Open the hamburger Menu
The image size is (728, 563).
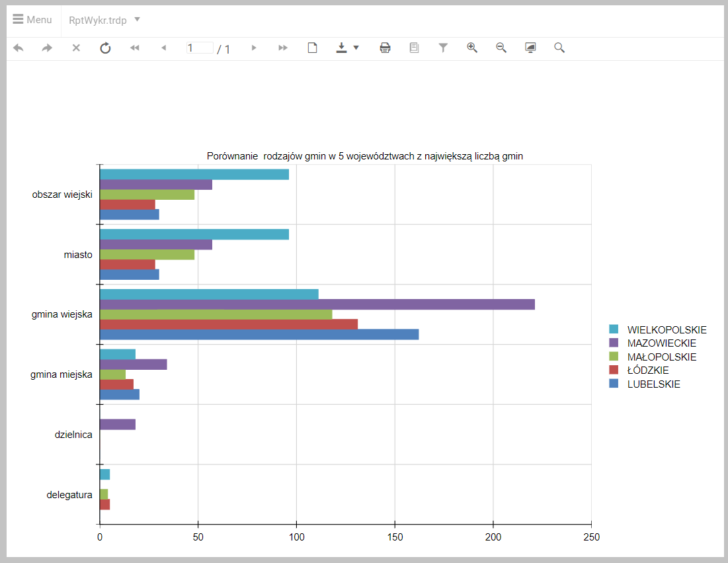pos(32,20)
